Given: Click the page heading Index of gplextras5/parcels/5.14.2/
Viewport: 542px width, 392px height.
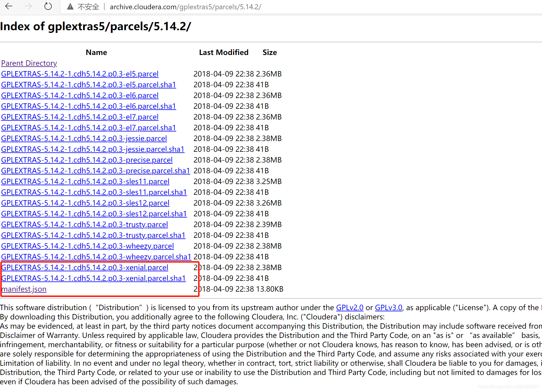Looking at the screenshot, I should [x=96, y=27].
